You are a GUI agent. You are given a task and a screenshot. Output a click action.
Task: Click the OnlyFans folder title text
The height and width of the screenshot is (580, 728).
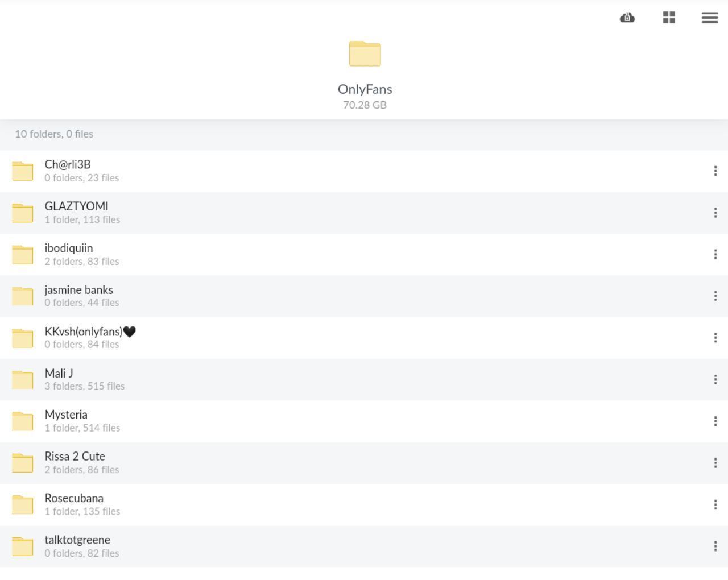tap(365, 89)
